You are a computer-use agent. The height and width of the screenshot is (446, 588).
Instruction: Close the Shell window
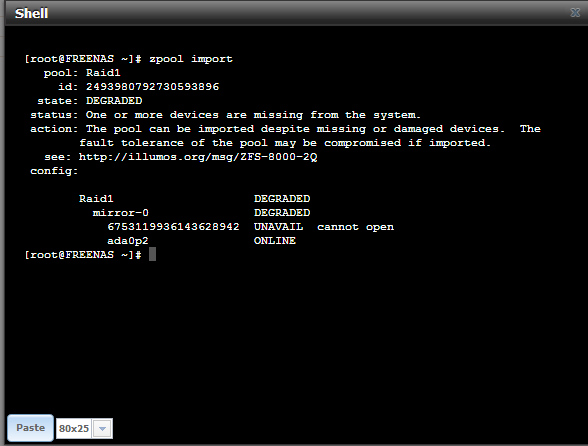point(575,13)
